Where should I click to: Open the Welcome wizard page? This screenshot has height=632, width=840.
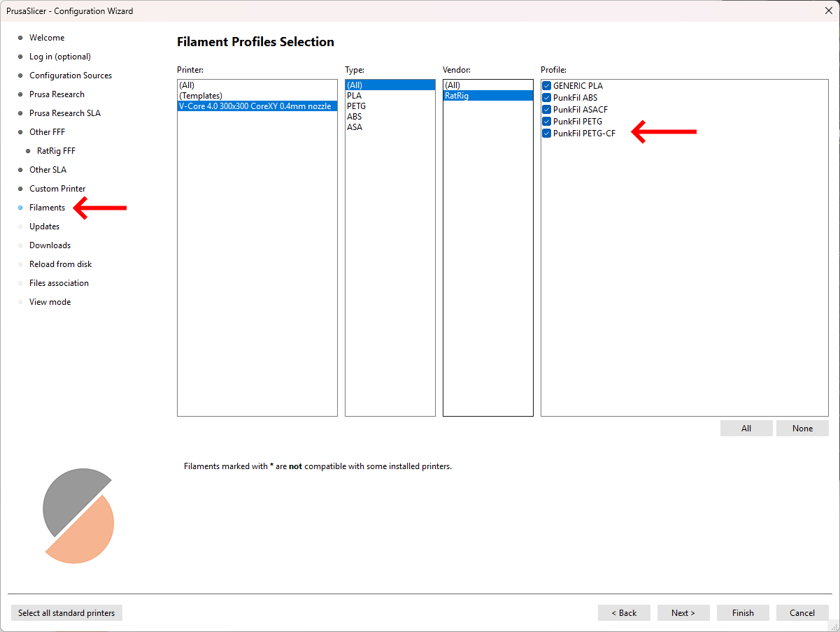click(x=47, y=38)
